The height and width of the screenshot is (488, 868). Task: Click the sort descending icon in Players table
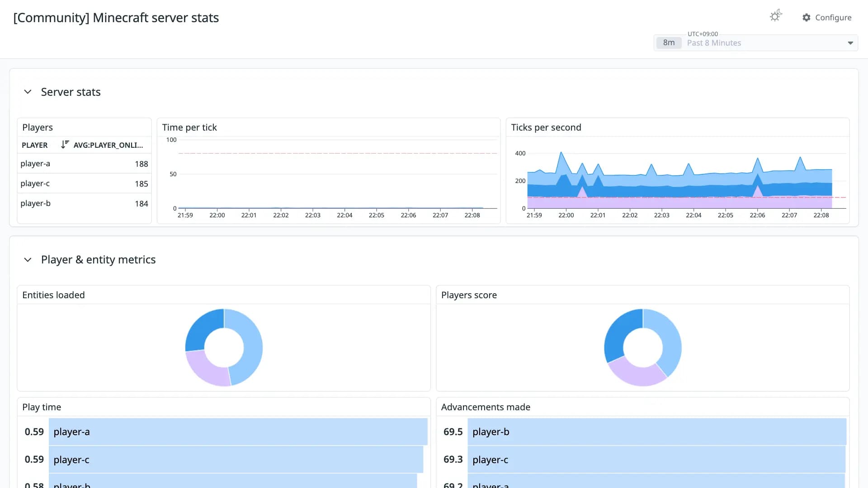coord(65,145)
